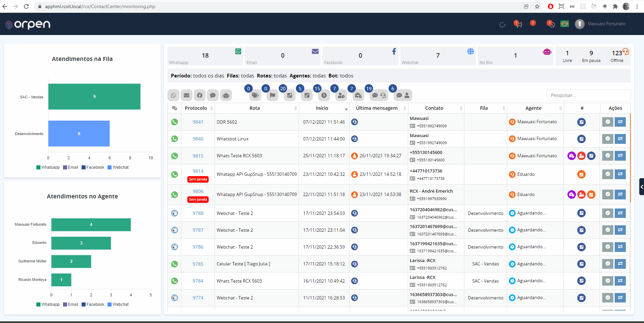644x323 pixels.
Task: Sort table by Protocolo column
Action: [x=198, y=108]
